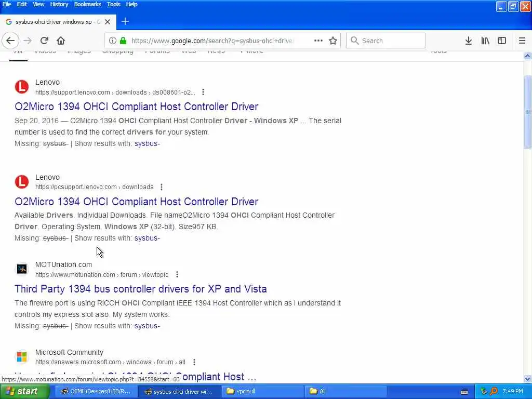The image size is (532, 399).
Task: Reload the current page
Action: coord(44,41)
